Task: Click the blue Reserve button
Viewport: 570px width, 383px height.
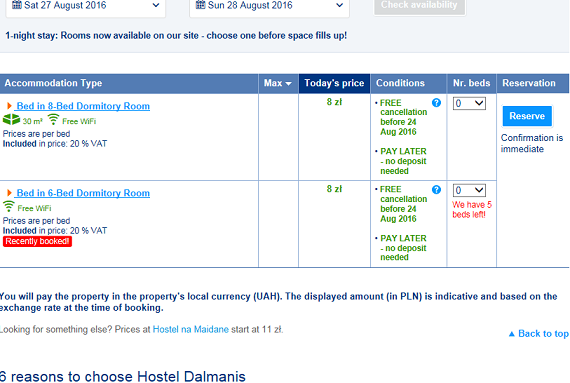Action: tap(527, 116)
